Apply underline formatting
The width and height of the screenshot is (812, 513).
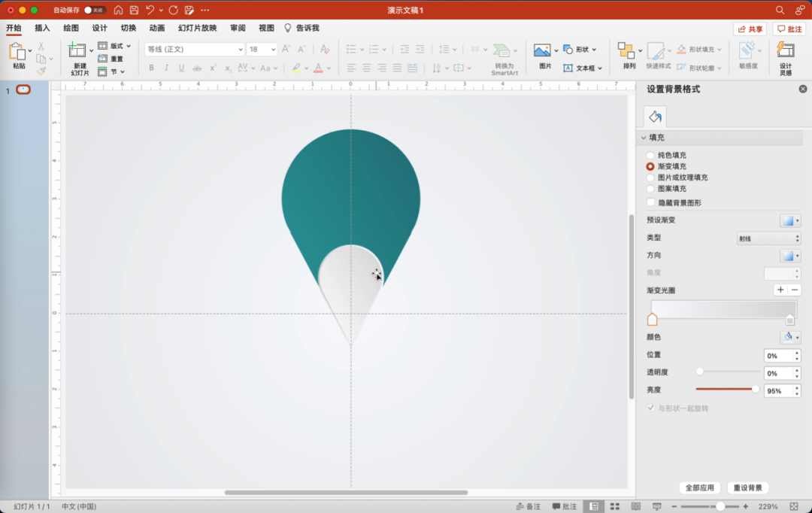181,68
